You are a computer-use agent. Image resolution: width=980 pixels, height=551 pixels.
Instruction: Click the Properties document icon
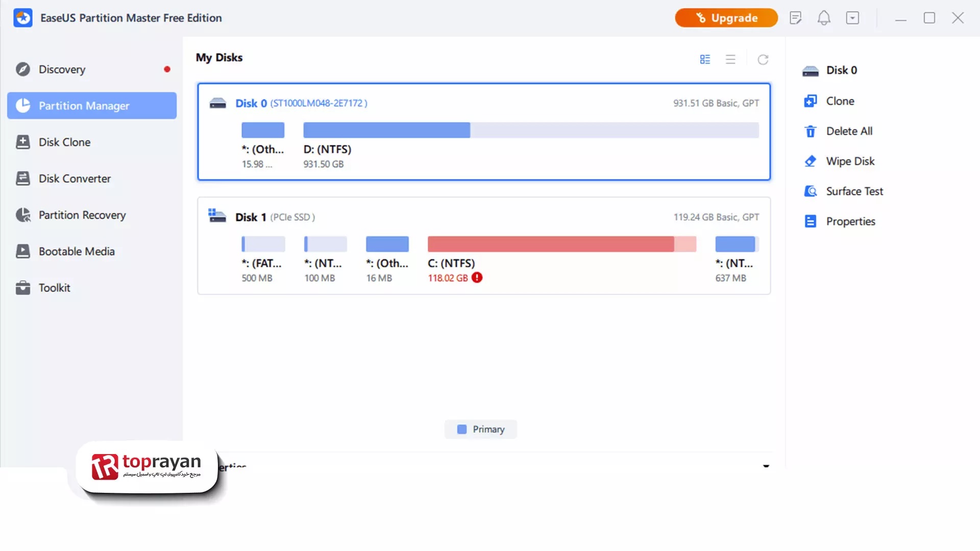pyautogui.click(x=811, y=221)
